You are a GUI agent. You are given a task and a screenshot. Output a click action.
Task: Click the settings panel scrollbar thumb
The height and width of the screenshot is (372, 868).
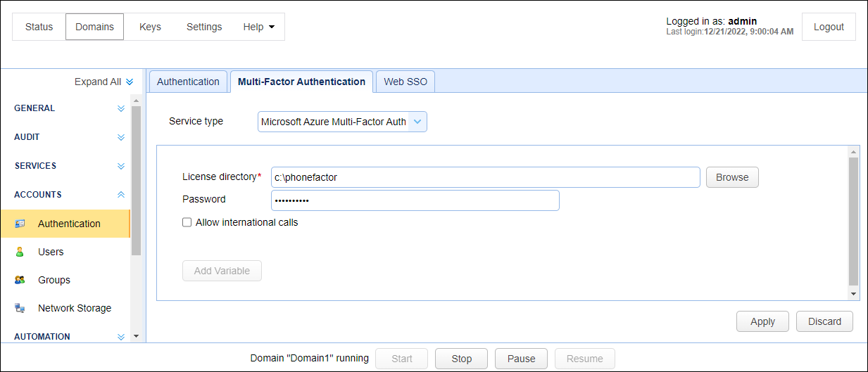point(853,220)
